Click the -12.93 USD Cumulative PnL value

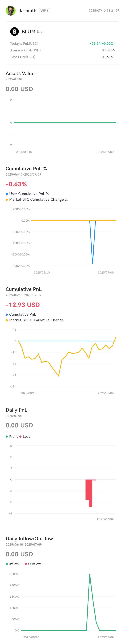click(x=23, y=305)
